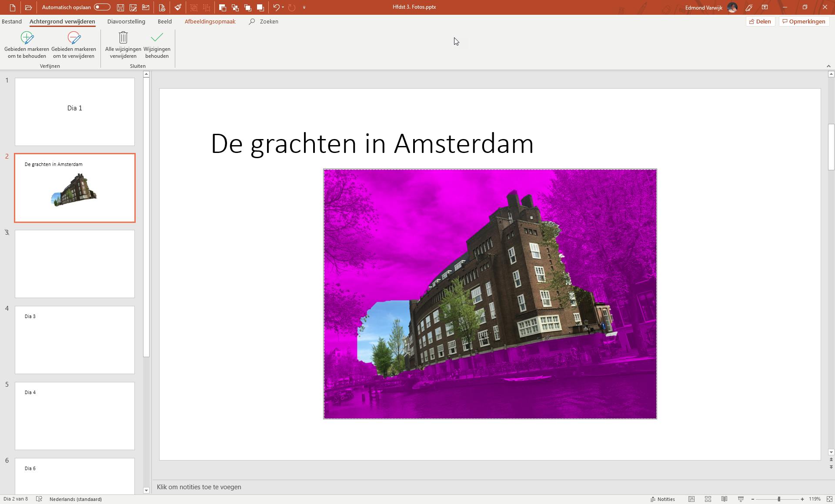
Task: Click the Delen button
Action: [760, 21]
